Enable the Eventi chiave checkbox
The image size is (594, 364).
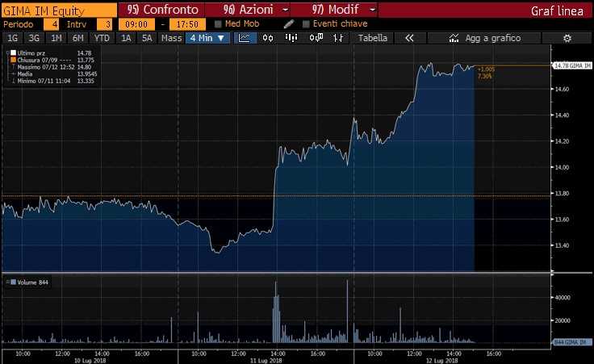[x=306, y=24]
